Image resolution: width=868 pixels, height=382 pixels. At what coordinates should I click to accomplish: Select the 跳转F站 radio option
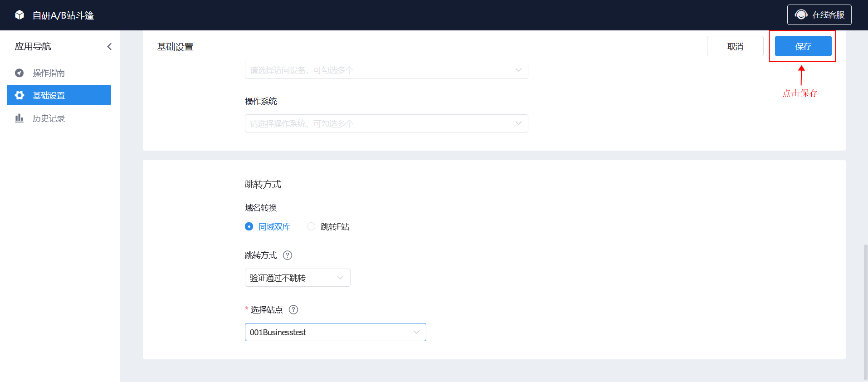pyautogui.click(x=328, y=226)
